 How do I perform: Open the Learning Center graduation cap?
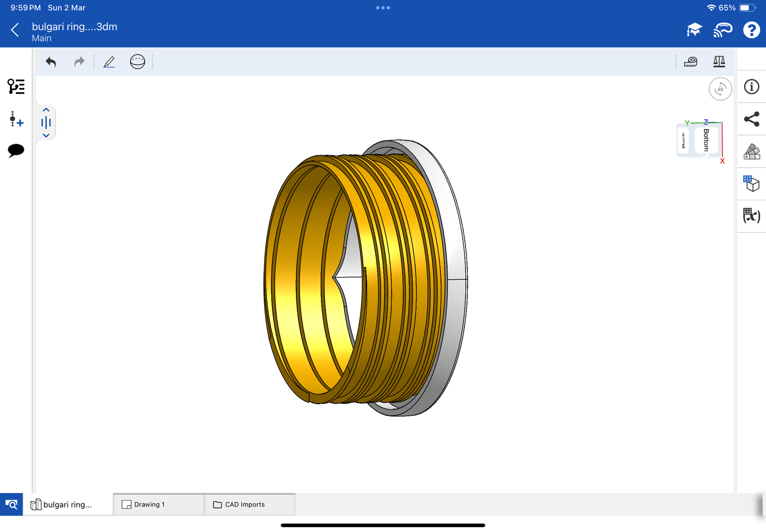click(x=694, y=30)
